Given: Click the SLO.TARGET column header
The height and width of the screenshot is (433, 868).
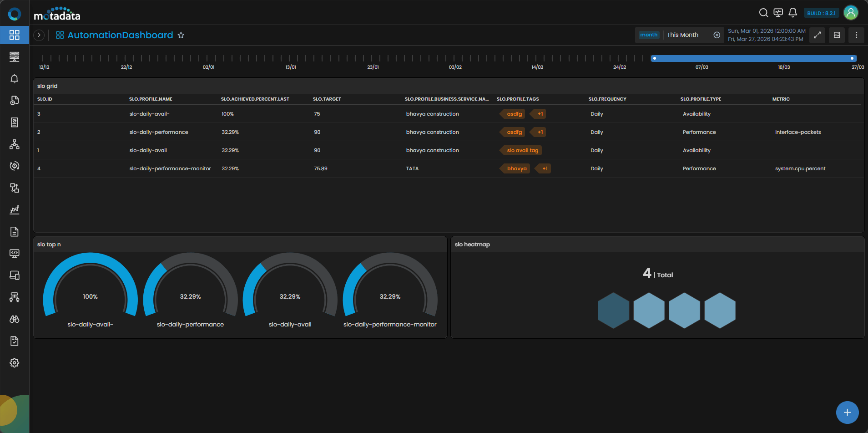Looking at the screenshot, I should (x=327, y=99).
